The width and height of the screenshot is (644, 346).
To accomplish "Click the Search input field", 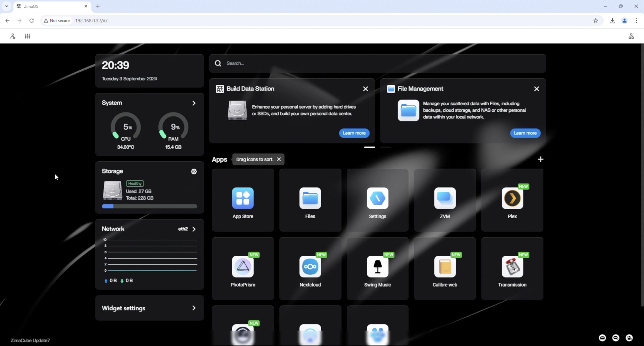I will 377,63.
